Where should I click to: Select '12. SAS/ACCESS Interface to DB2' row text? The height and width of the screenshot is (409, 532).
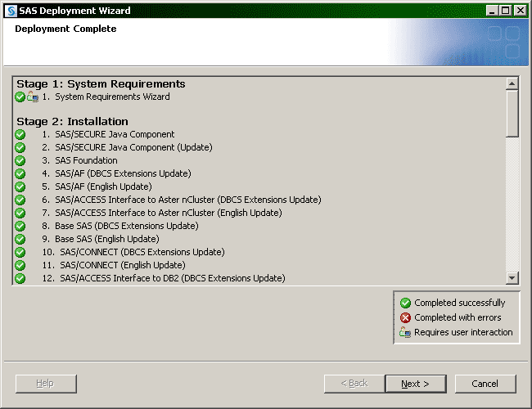164,278
